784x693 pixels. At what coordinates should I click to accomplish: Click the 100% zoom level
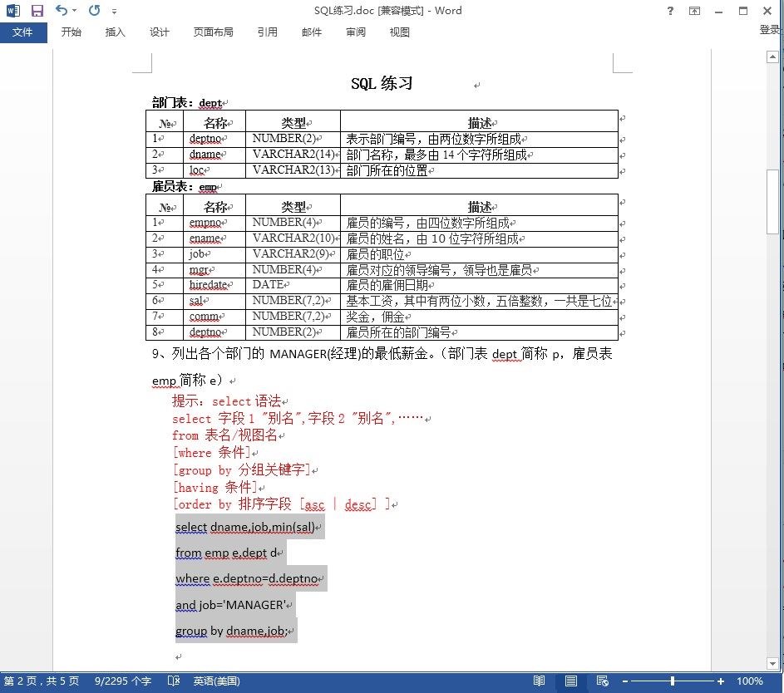[750, 681]
